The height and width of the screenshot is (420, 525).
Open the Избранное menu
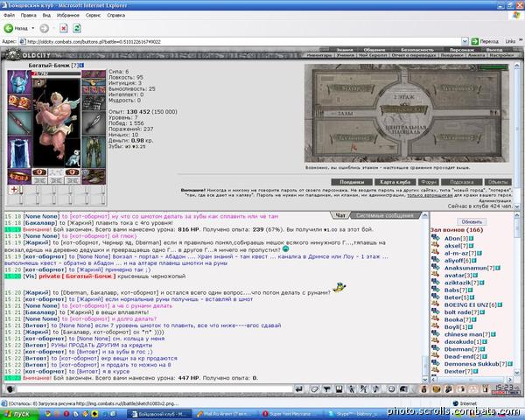pos(67,15)
